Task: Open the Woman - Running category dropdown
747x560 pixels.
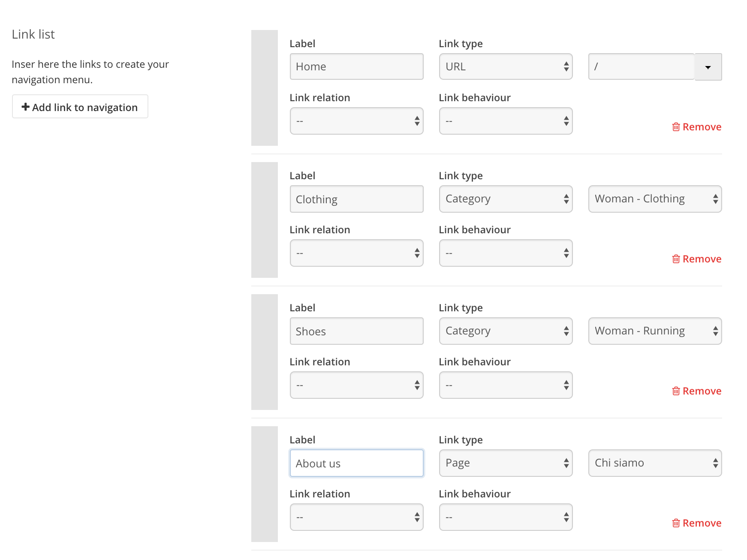Action: (655, 331)
